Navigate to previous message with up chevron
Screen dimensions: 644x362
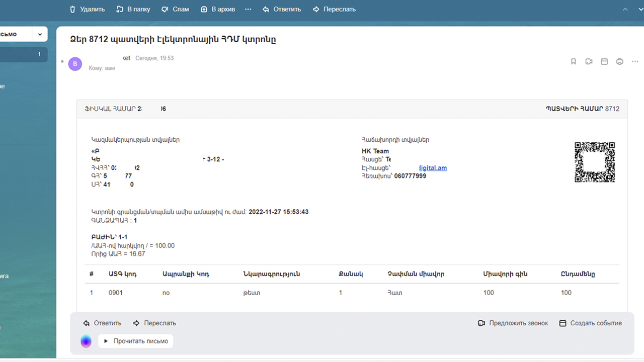(624, 9)
